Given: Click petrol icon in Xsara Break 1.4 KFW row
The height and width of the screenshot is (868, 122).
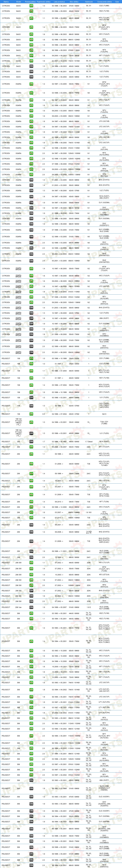Looking at the screenshot, I should (x=31, y=269).
